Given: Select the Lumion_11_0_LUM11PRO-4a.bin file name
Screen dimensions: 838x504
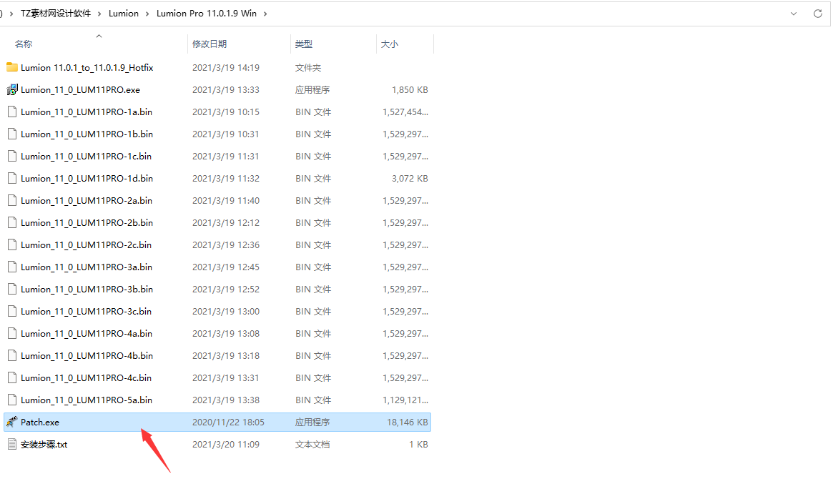Looking at the screenshot, I should tap(87, 334).
